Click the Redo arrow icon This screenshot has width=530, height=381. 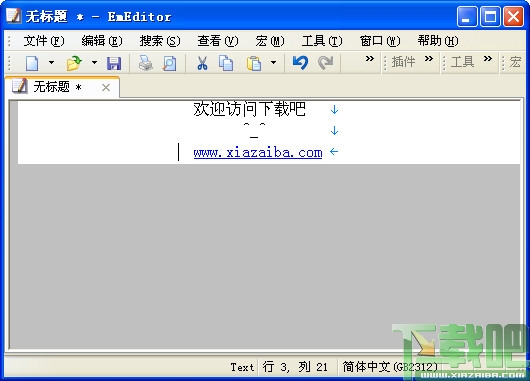[x=326, y=63]
